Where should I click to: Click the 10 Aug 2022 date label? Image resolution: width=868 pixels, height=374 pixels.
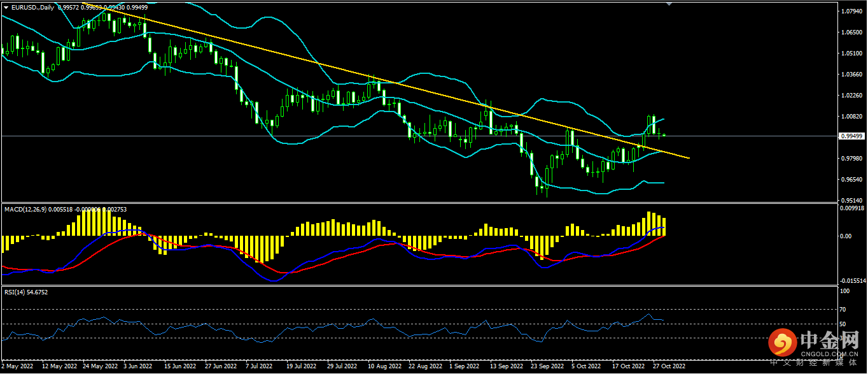click(384, 367)
